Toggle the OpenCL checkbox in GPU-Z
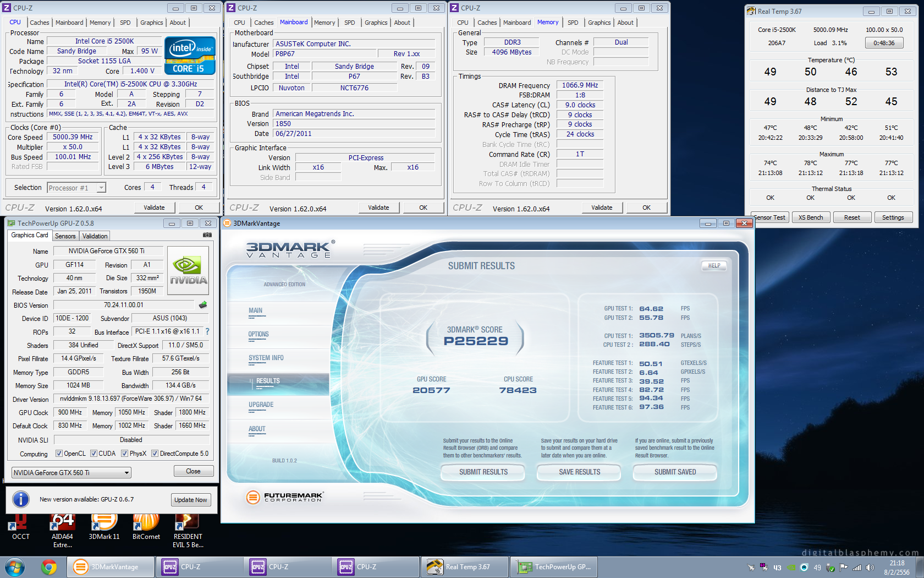 pos(59,454)
